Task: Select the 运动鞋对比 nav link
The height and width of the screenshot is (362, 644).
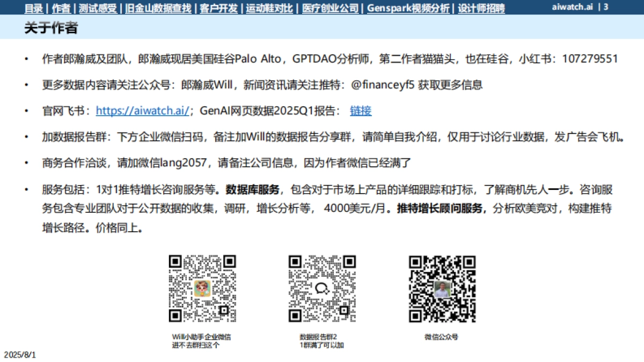Action: [x=268, y=9]
